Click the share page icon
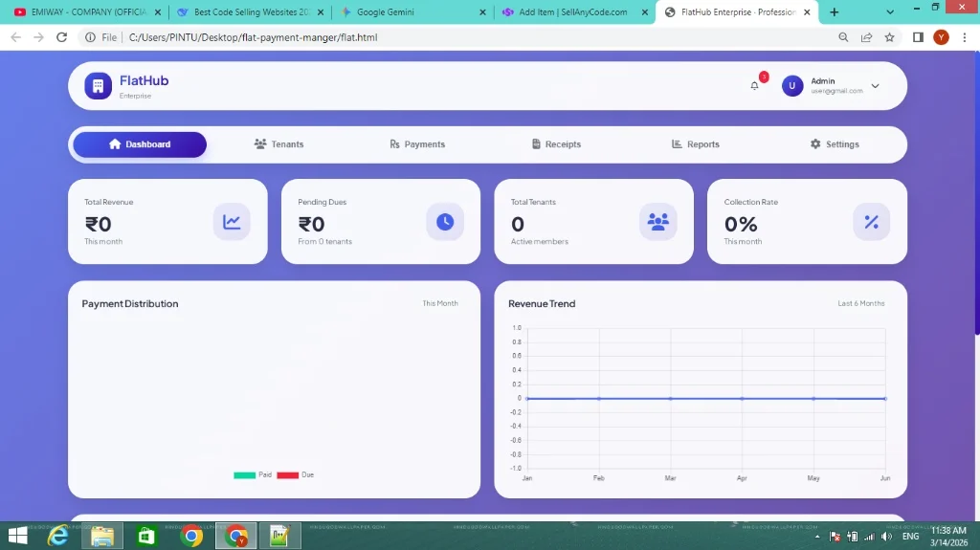This screenshot has width=980, height=550. click(x=866, y=37)
